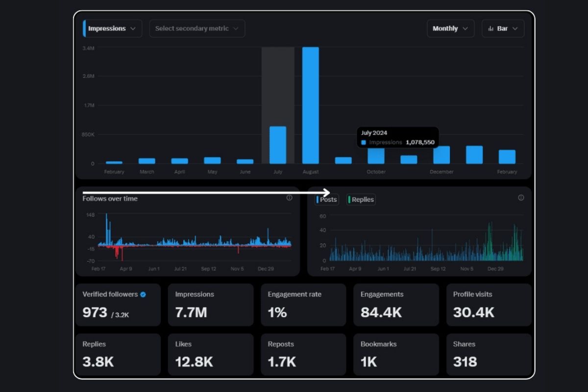
Task: Click the bar chart icon beside Bar label
Action: click(x=490, y=29)
